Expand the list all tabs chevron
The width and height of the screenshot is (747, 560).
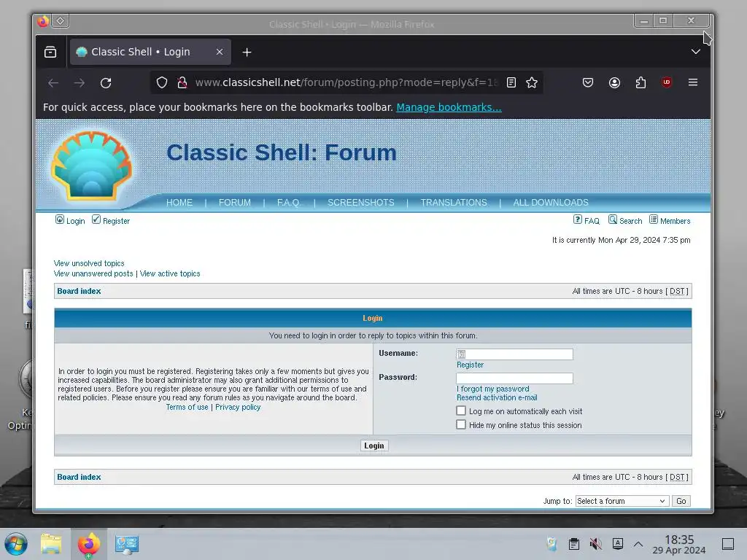[695, 52]
